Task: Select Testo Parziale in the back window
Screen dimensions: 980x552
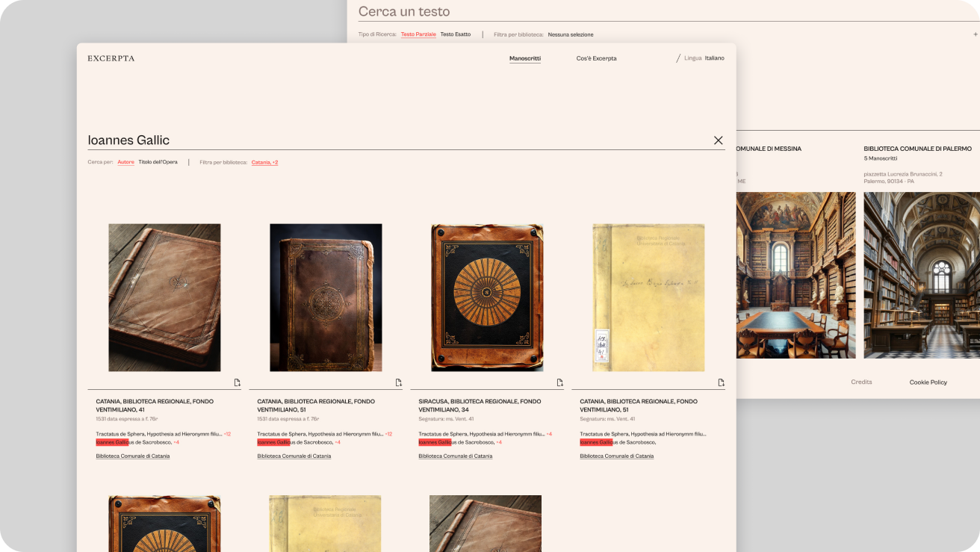Action: coord(418,34)
